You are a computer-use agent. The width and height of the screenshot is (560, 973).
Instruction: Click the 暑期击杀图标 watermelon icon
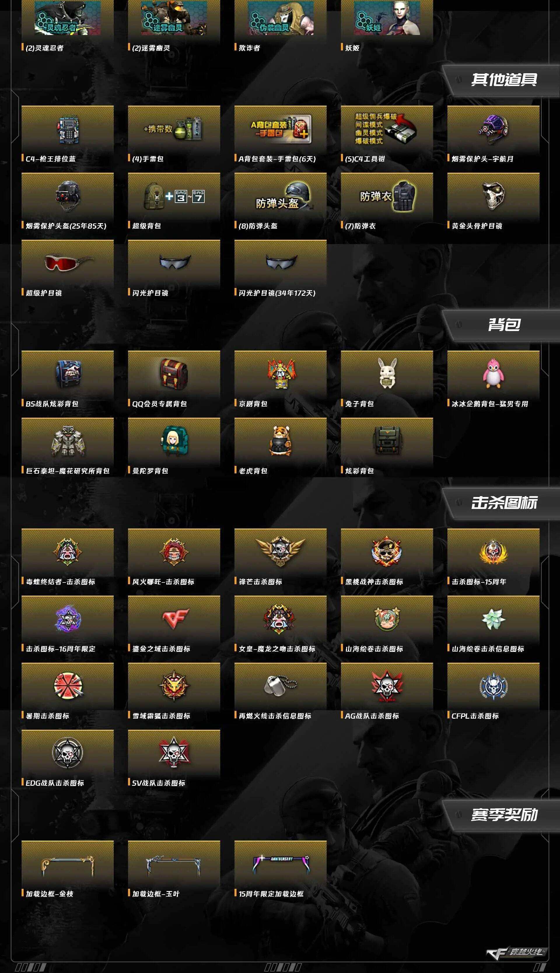click(68, 685)
